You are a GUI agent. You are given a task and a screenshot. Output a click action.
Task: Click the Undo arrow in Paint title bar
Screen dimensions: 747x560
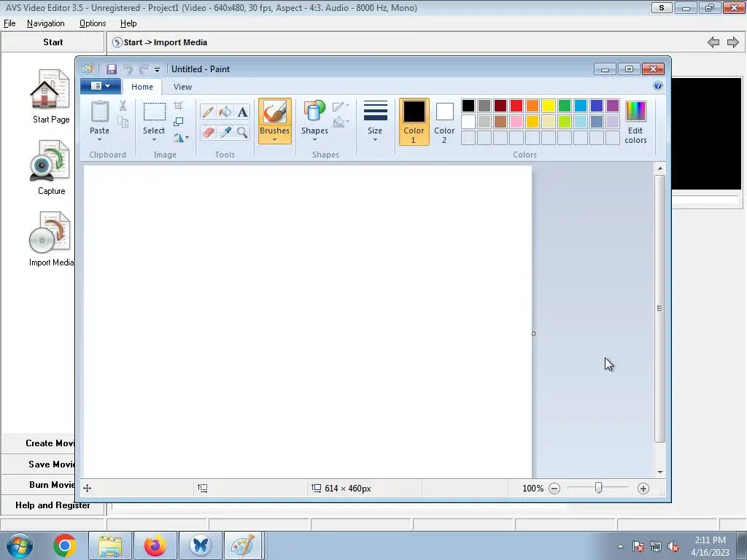128,69
